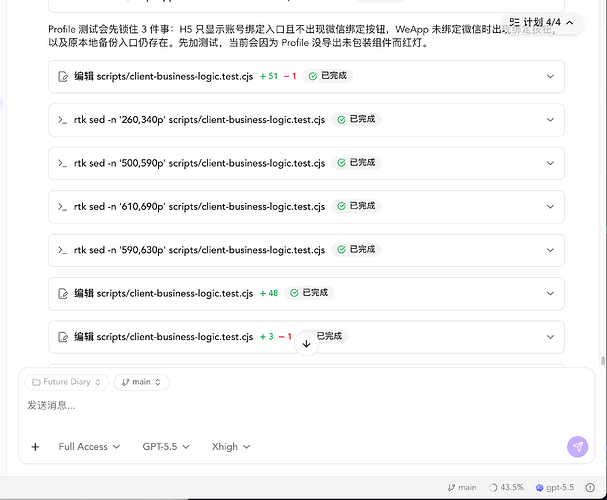Open the GPT-5.5 model dropdown

coord(166,447)
